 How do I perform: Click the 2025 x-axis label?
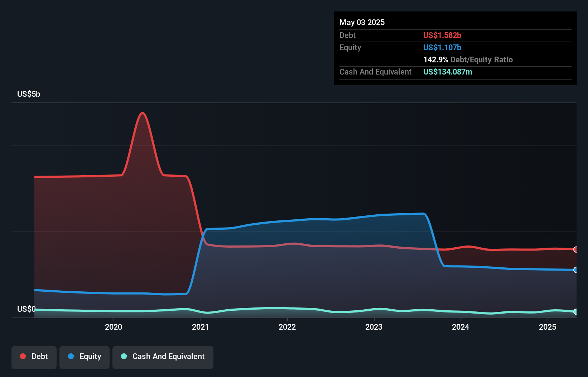[548, 327]
